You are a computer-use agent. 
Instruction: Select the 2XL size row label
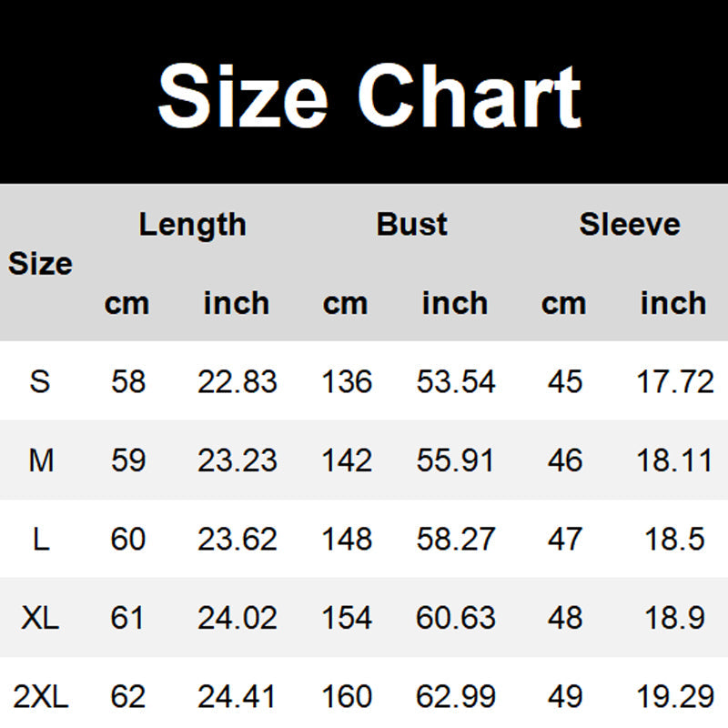coord(40,698)
